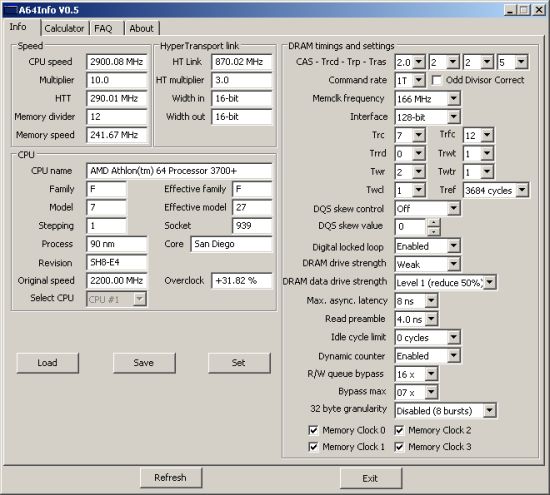Enable Odd Divisor Correct checkbox
The height and width of the screenshot is (495, 550).
point(436,80)
